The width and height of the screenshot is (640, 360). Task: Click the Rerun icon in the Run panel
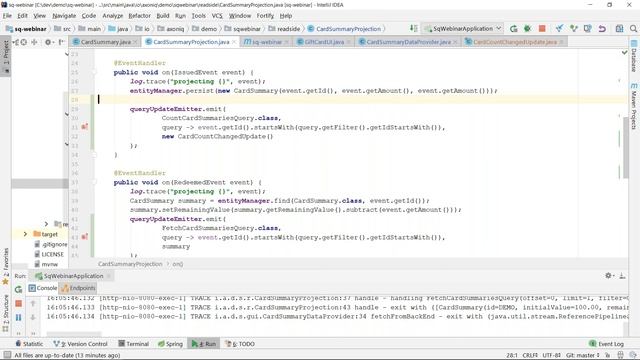pyautogui.click(x=18, y=289)
